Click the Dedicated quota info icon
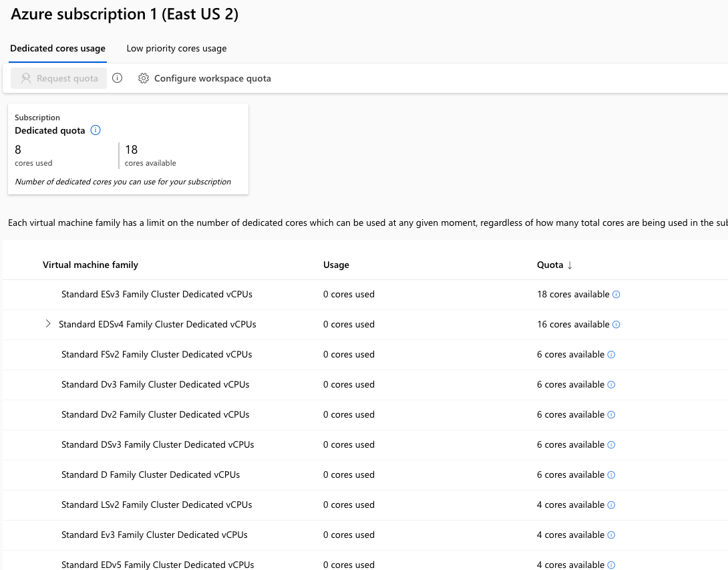 click(96, 130)
